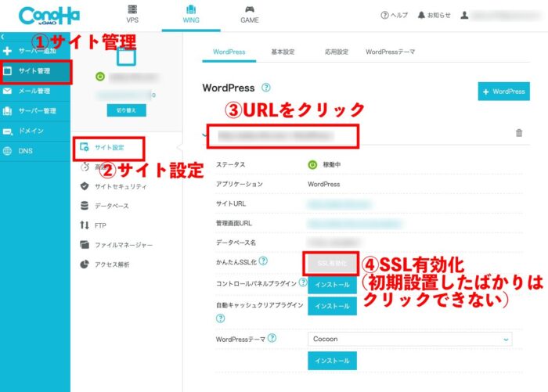Image resolution: width=548 pixels, height=392 pixels.
Task: Open the Cocoon theme dropdown
Action: point(409,339)
